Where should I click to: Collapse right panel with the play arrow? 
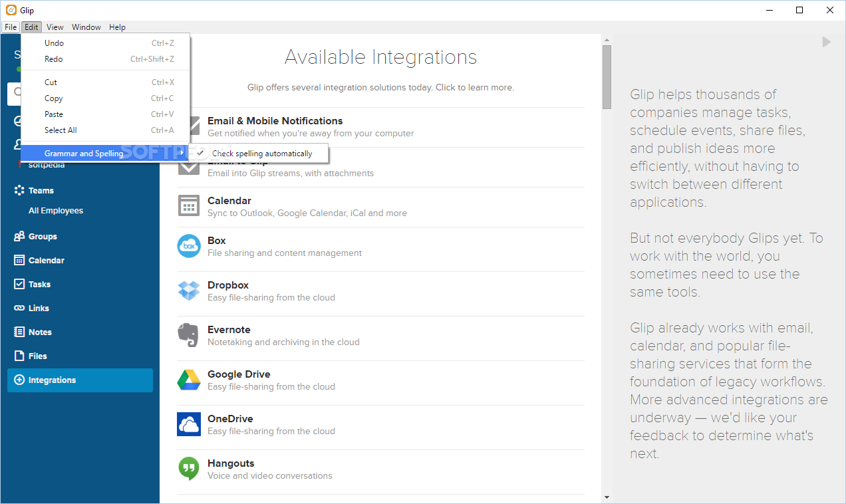[x=826, y=42]
